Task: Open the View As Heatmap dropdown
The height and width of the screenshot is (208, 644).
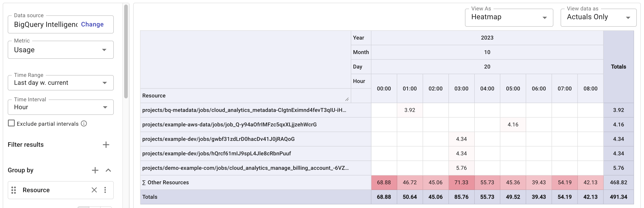Action: tap(508, 17)
